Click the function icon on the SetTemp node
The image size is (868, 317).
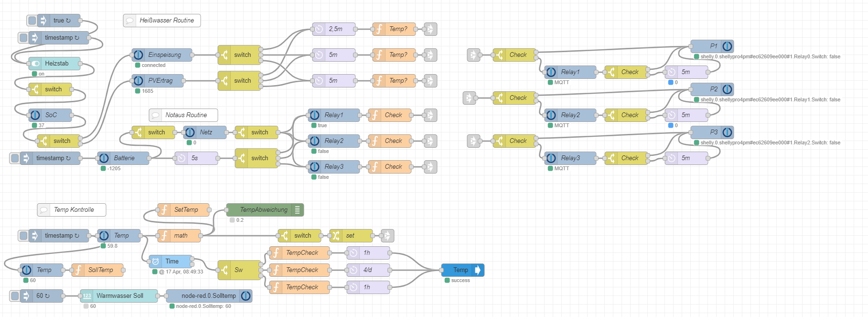[164, 210]
